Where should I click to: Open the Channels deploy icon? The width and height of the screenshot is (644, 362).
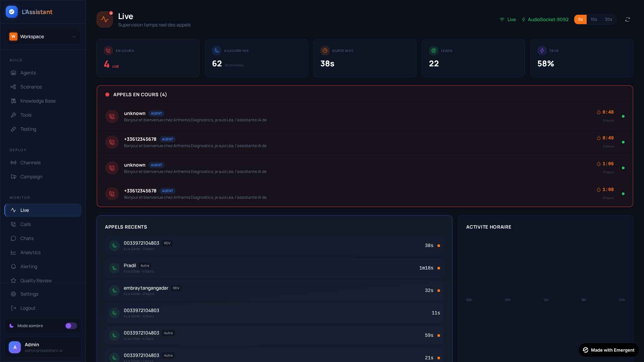pos(13,163)
